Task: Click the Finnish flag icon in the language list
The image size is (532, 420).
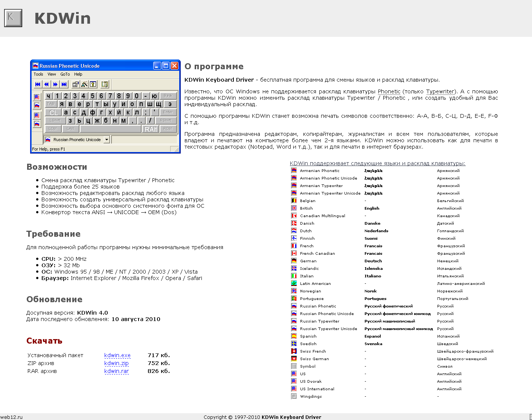Action: point(294,238)
